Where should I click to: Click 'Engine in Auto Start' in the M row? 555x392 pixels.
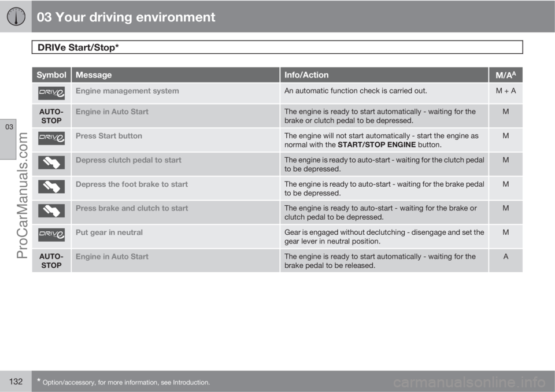pyautogui.click(x=112, y=112)
